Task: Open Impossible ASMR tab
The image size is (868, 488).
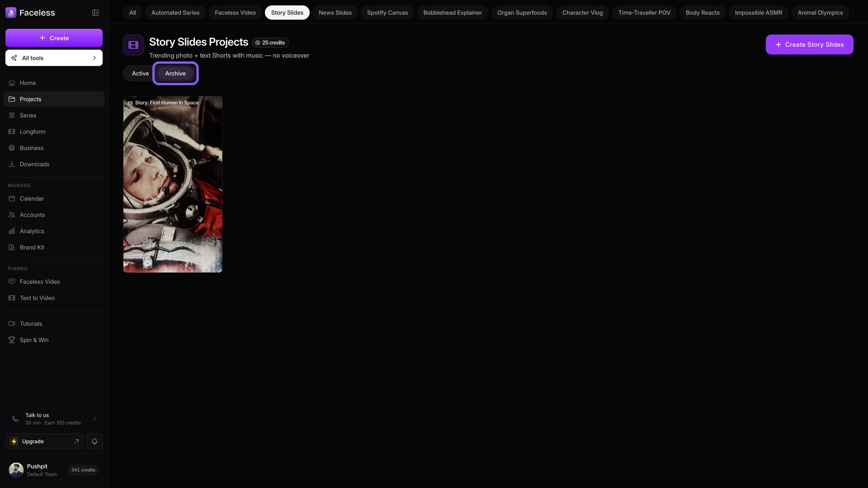Action: pyautogui.click(x=758, y=12)
